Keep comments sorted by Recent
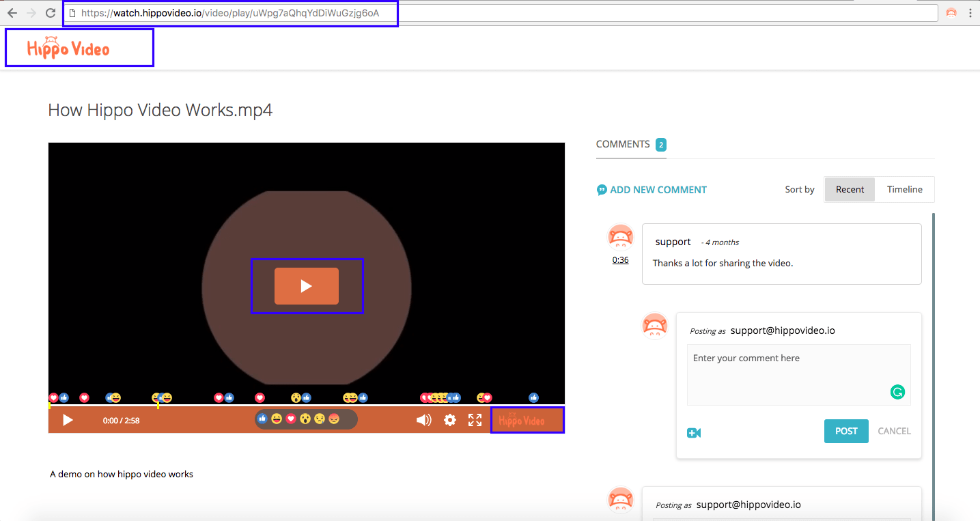 850,189
